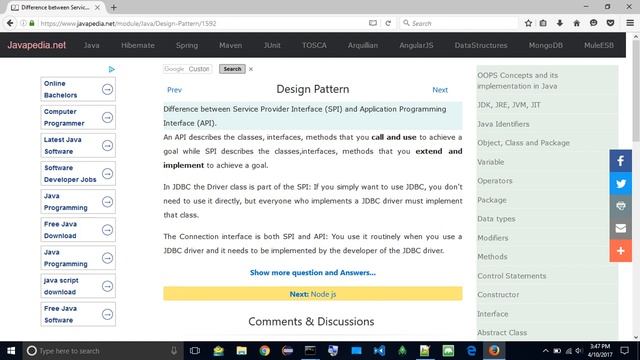Open OOPS Concepts and its implementation link
Viewport: 640px width, 360px height.
tap(518, 81)
